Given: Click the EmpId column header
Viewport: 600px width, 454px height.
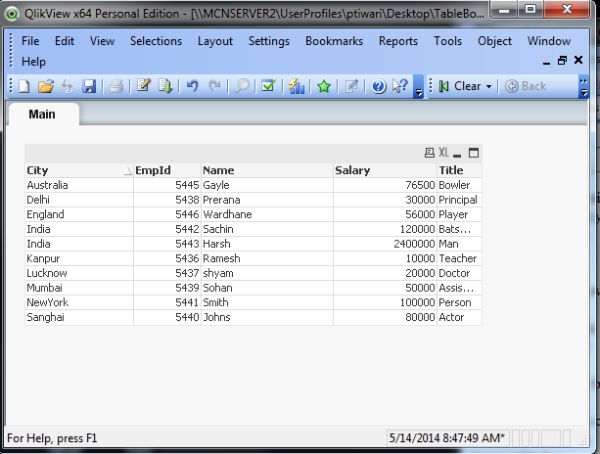Looking at the screenshot, I should pyautogui.click(x=167, y=170).
